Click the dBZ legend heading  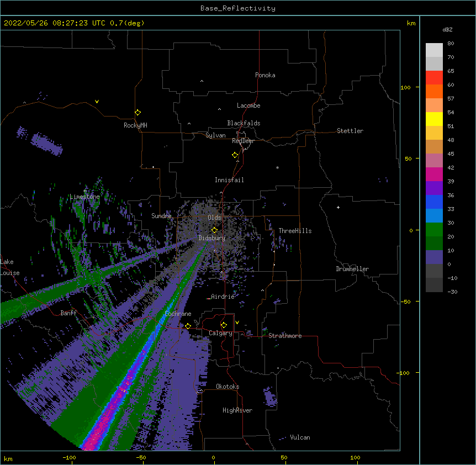[x=447, y=29]
